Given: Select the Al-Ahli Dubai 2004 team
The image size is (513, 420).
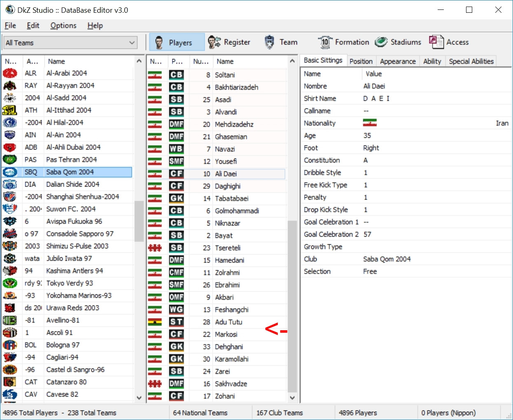Looking at the screenshot, I should click(x=67, y=147).
